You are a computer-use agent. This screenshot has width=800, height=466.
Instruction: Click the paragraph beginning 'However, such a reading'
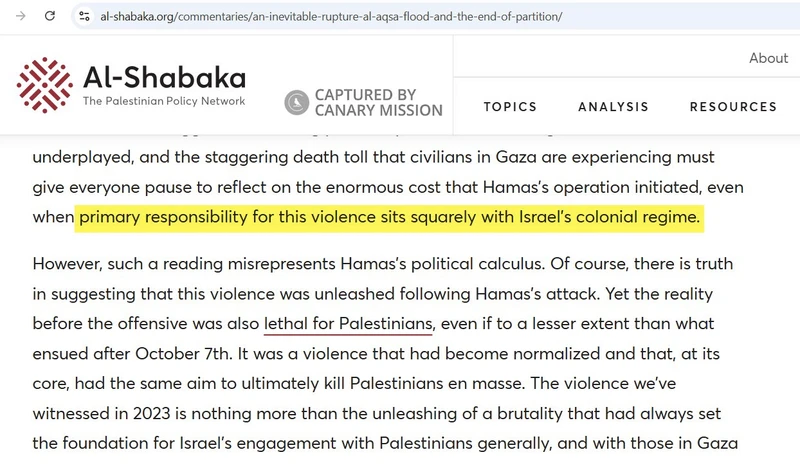pyautogui.click(x=385, y=353)
